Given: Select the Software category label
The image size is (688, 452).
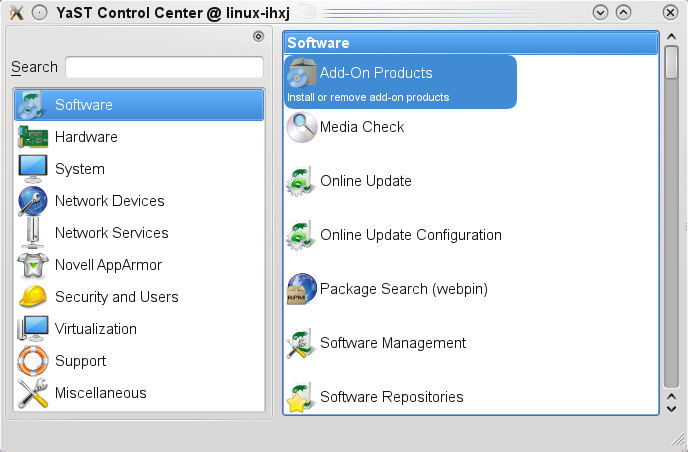Looking at the screenshot, I should point(84,105).
